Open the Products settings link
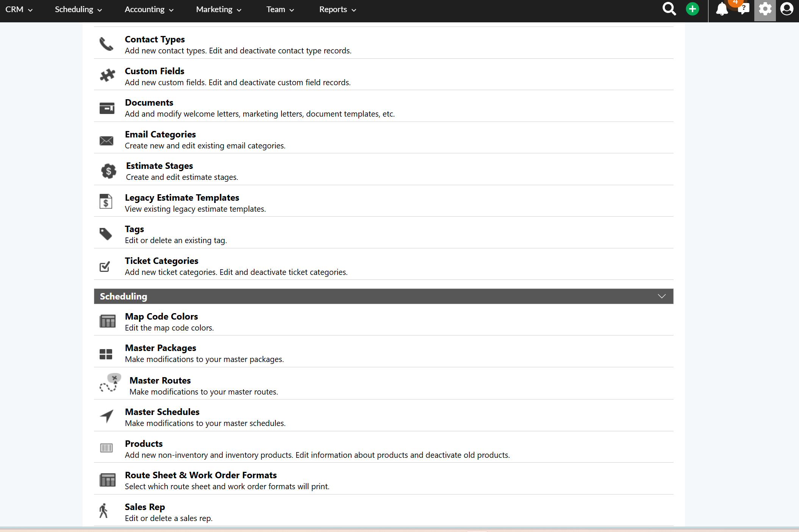The height and width of the screenshot is (532, 799). [144, 444]
